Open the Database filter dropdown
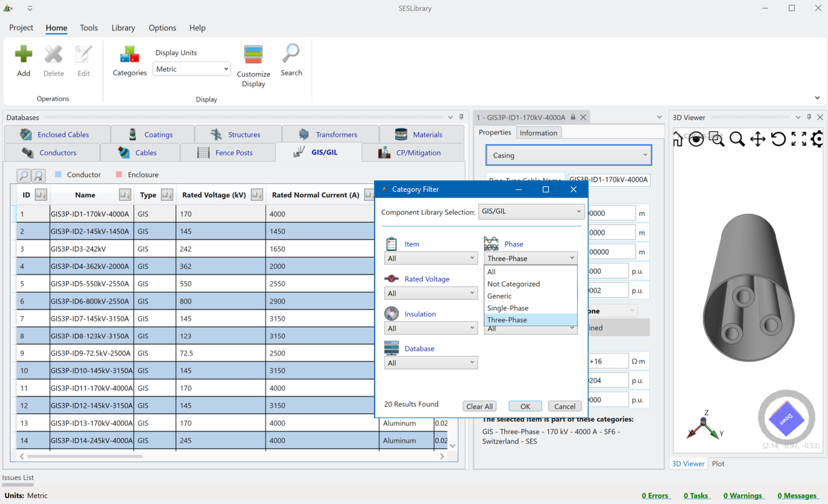The height and width of the screenshot is (504, 828). [431, 363]
